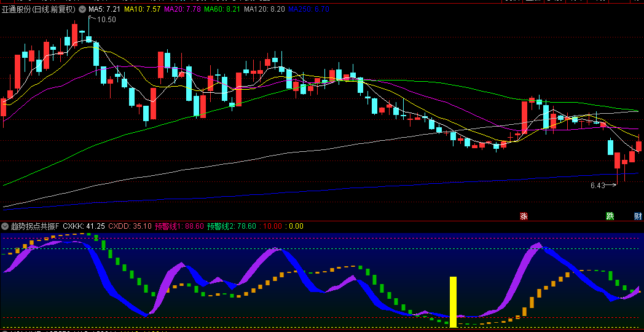Screen dimensions: 644x332
Task: Click the 预警线1 warning line label
Action: 179,226
